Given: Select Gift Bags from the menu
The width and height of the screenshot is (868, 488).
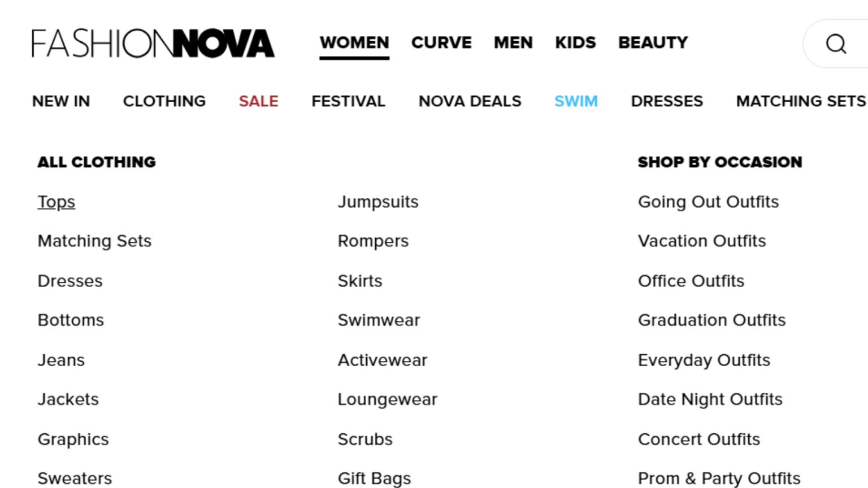Looking at the screenshot, I should 374,477.
